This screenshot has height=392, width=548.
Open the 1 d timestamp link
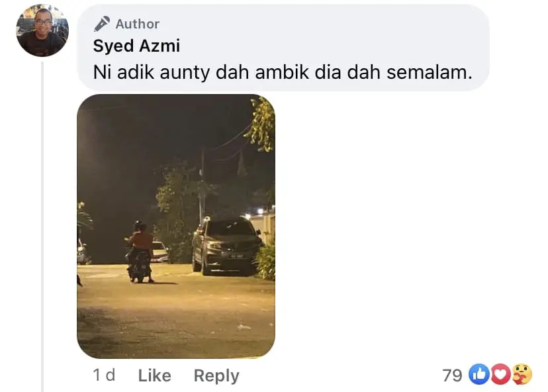(x=104, y=375)
